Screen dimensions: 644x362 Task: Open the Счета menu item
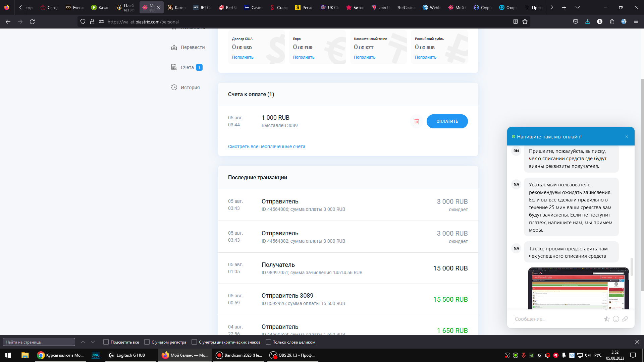tap(187, 67)
